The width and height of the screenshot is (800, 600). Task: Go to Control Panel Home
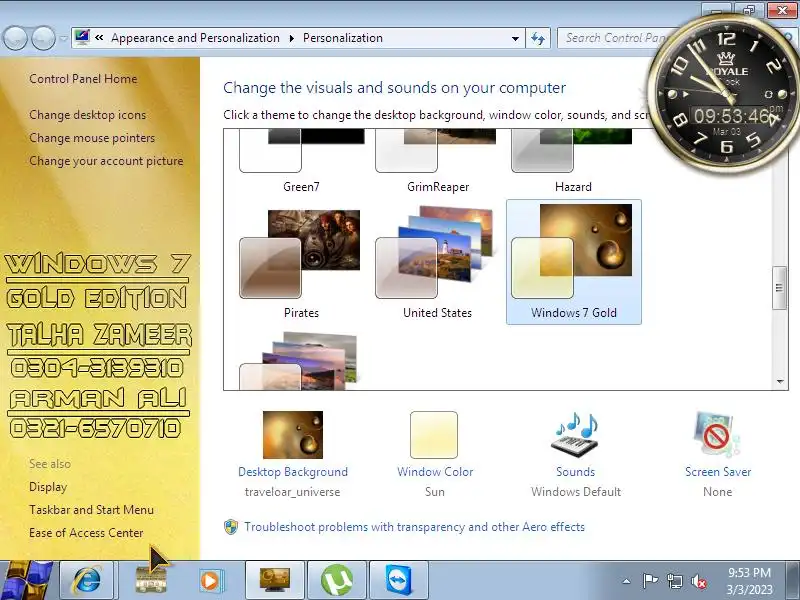83,79
